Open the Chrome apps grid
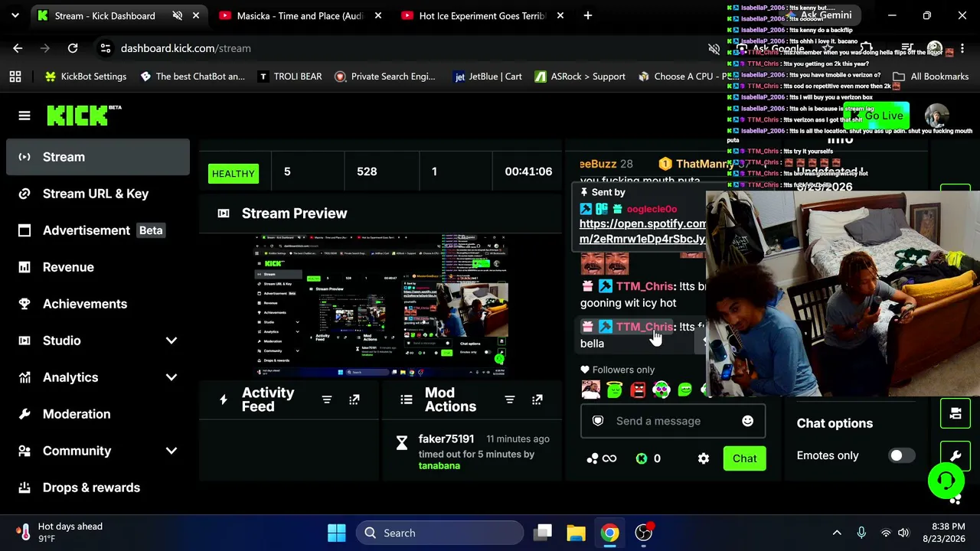The image size is (980, 551). tap(15, 77)
